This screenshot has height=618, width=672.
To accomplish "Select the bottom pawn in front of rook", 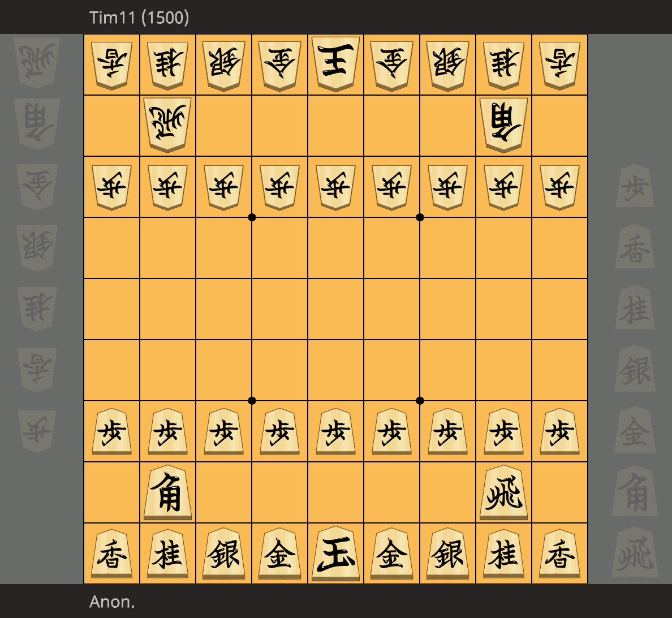I will 503,431.
